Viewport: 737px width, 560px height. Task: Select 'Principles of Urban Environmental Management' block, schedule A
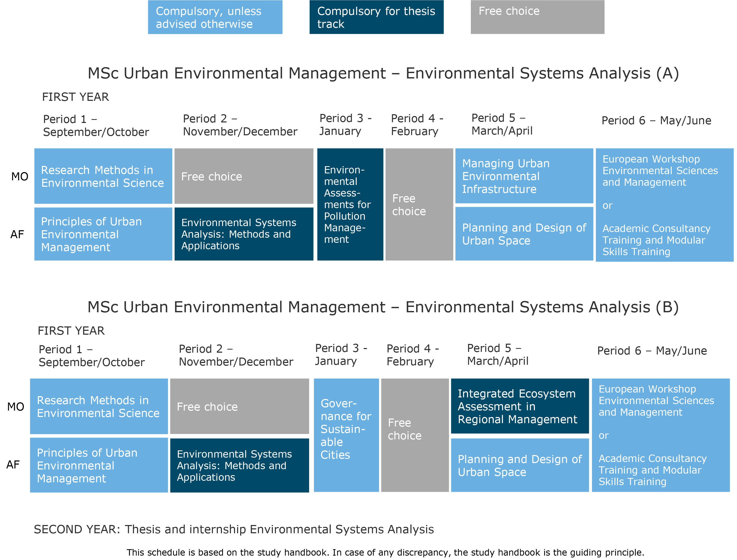click(103, 234)
